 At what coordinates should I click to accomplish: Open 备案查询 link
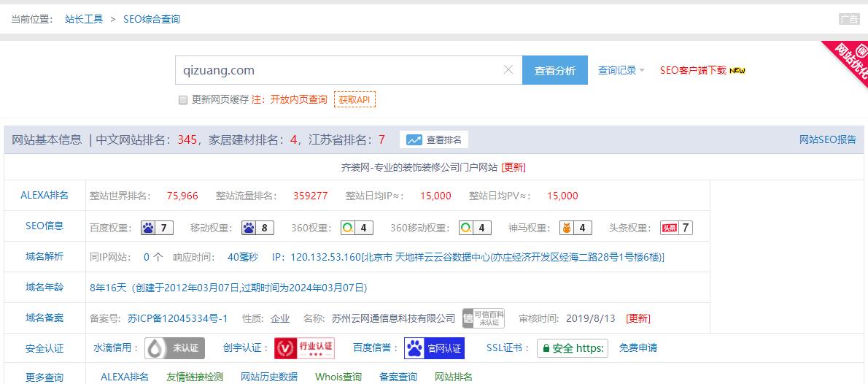pyautogui.click(x=398, y=377)
